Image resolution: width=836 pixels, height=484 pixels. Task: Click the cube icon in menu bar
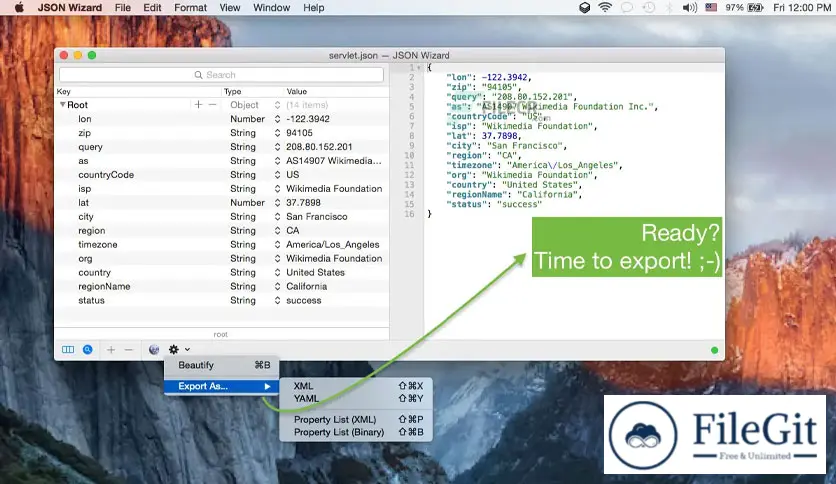point(585,7)
